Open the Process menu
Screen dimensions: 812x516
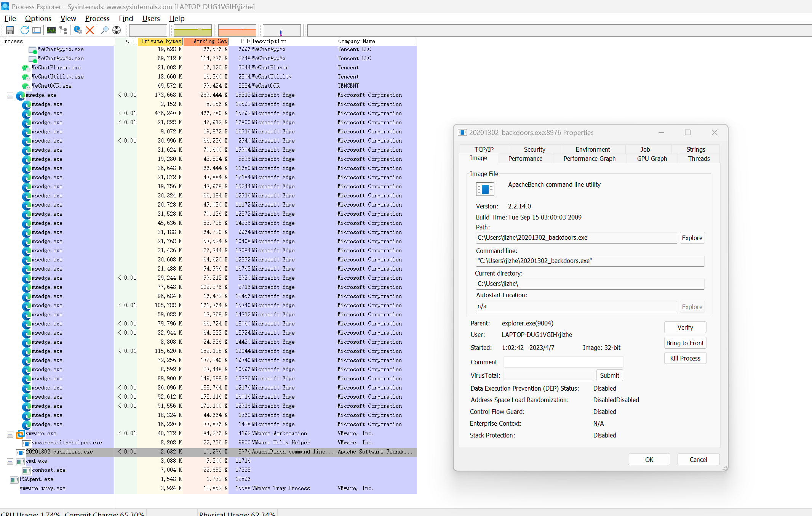98,18
